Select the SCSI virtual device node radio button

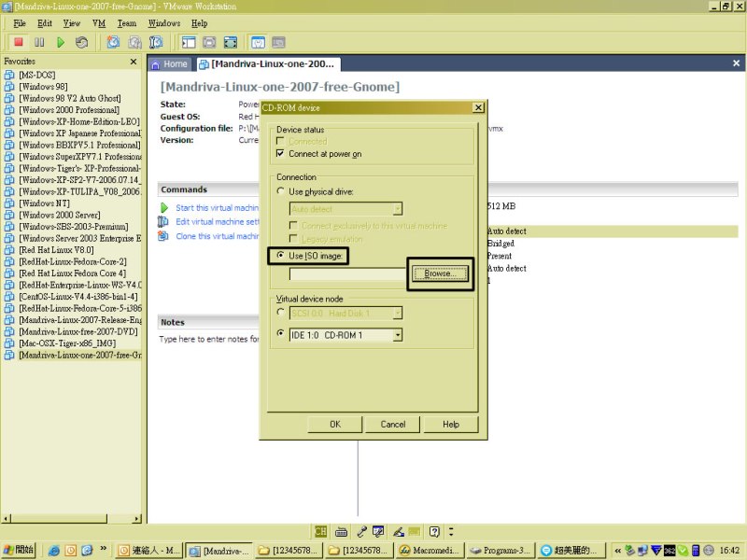coord(281,312)
